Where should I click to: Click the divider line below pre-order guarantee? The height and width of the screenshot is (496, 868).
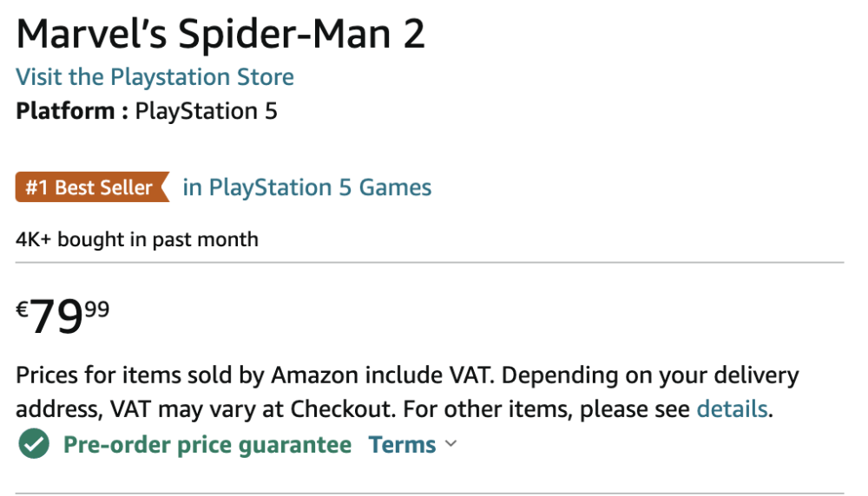pos(429,493)
